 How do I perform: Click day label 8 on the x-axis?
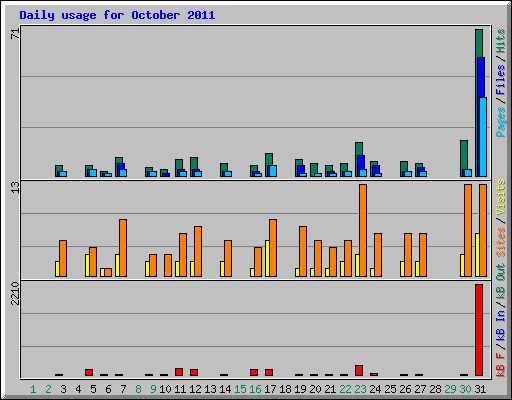tap(138, 389)
